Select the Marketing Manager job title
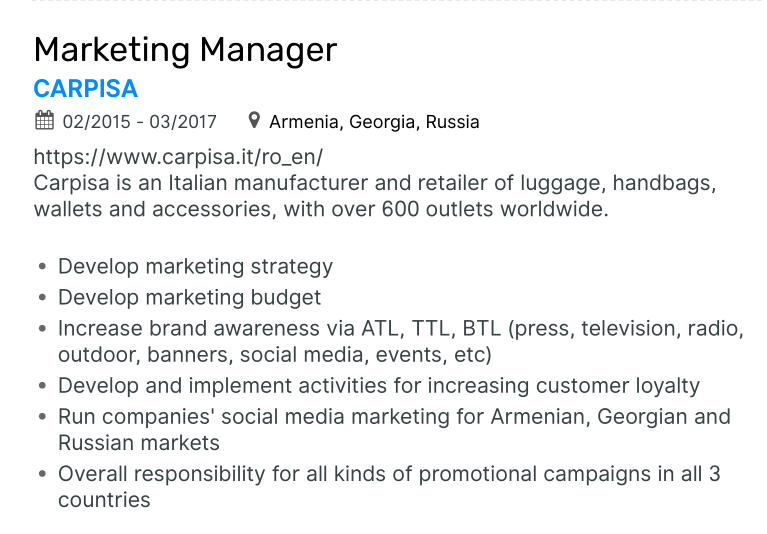 coord(185,49)
